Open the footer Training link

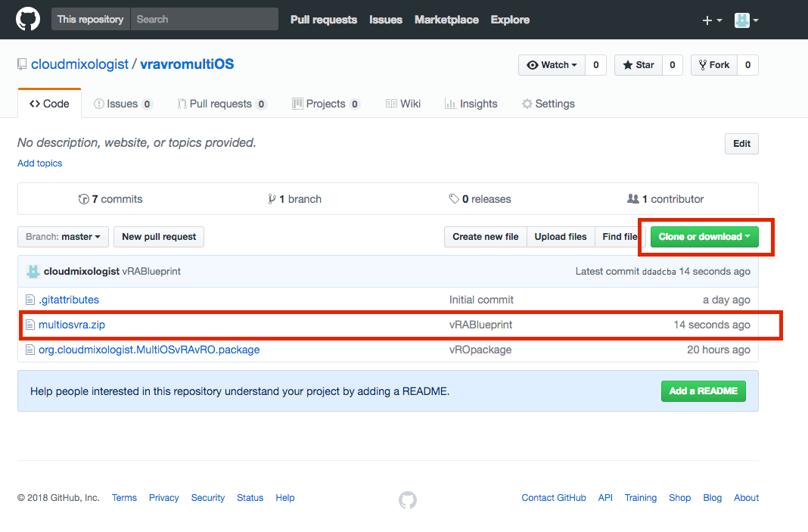point(641,497)
